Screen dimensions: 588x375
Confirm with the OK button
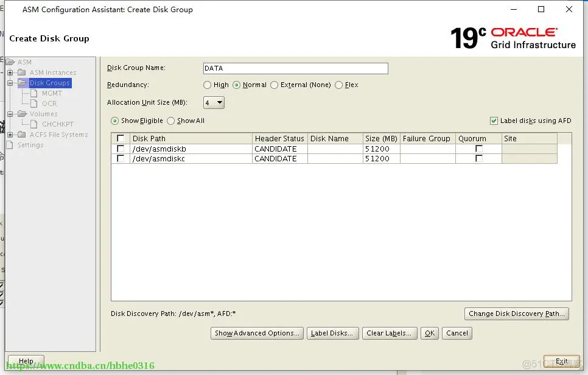coord(430,333)
